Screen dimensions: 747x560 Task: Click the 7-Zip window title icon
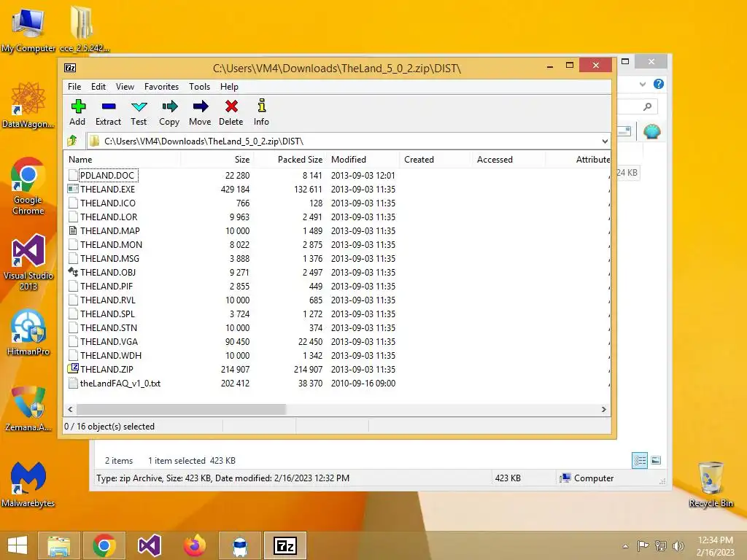70,68
